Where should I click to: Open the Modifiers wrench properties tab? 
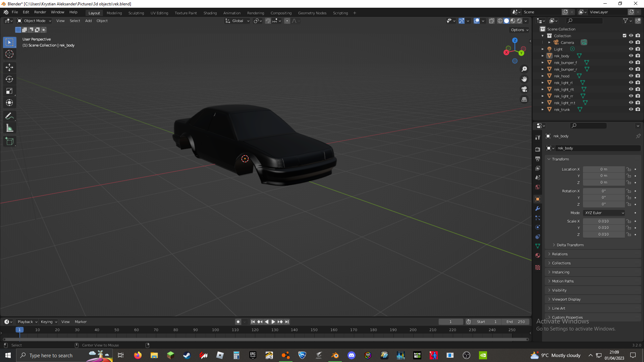pos(538,208)
